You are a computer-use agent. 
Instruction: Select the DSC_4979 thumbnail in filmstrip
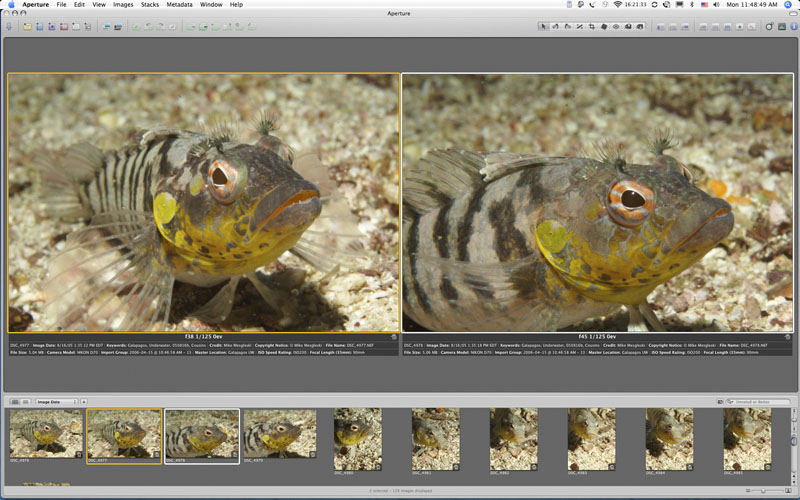pyautogui.click(x=279, y=434)
